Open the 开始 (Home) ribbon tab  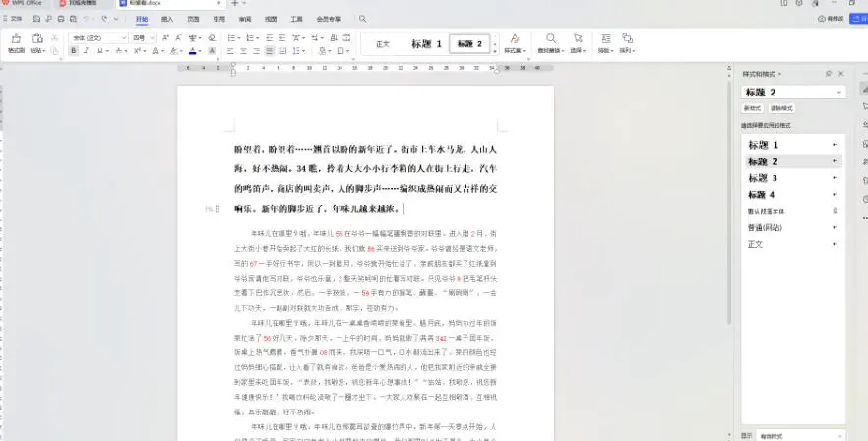[142, 19]
